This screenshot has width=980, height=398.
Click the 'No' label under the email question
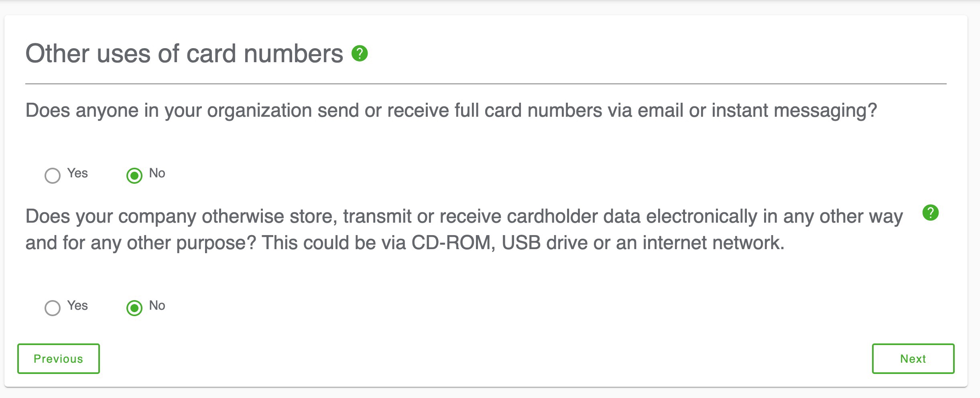click(x=157, y=173)
